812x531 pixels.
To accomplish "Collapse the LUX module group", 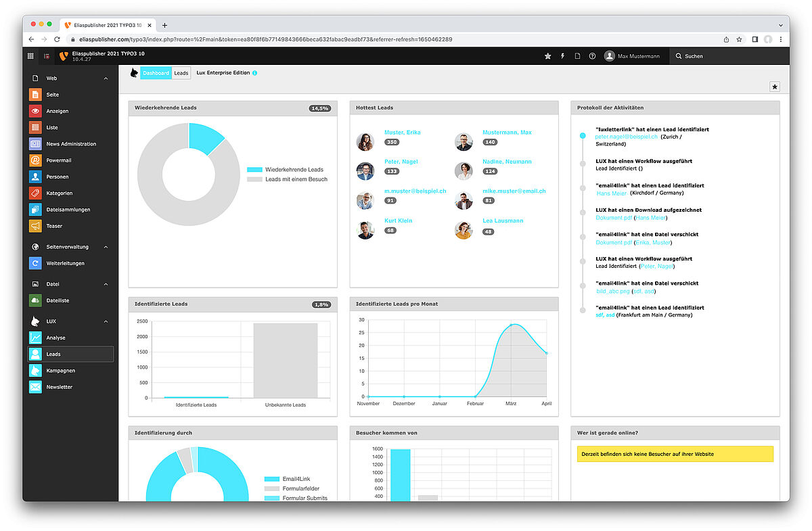I will point(106,321).
